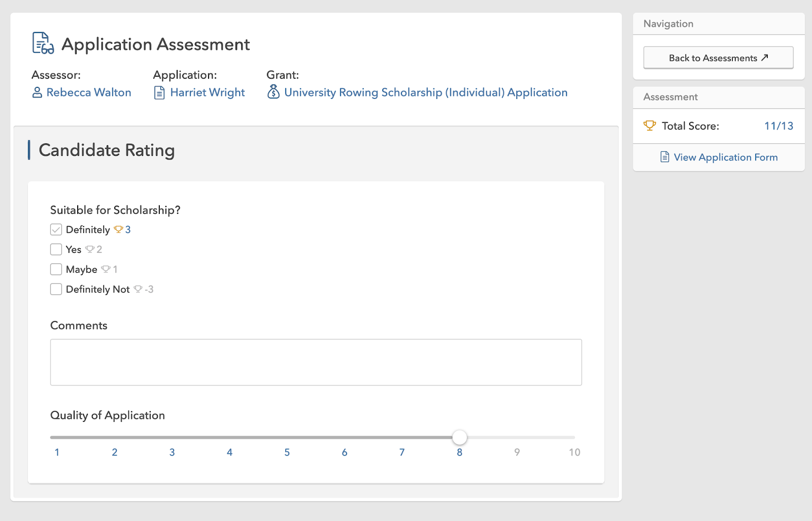Uncheck the Definitely checkbox
This screenshot has width=812, height=521.
click(56, 230)
